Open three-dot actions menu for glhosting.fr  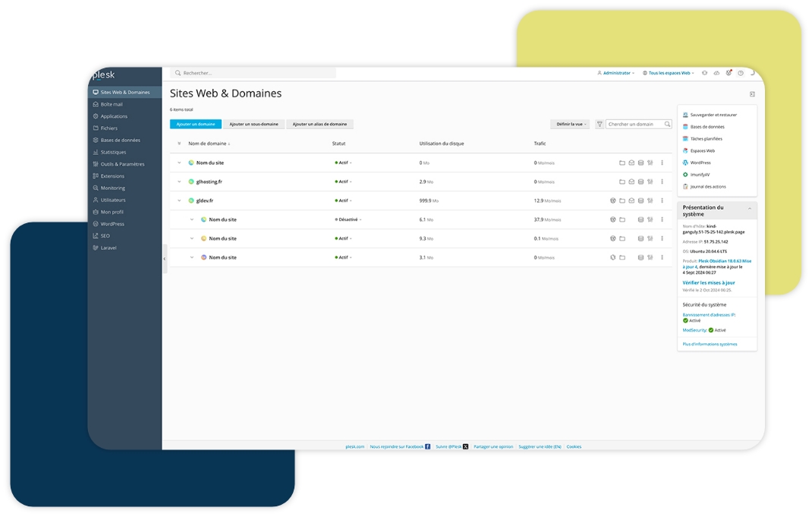662,182
